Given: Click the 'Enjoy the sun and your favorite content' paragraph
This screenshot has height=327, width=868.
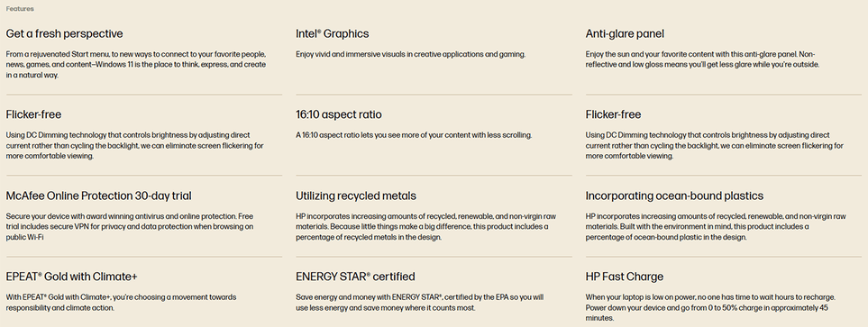Looking at the screenshot, I should tap(702, 59).
